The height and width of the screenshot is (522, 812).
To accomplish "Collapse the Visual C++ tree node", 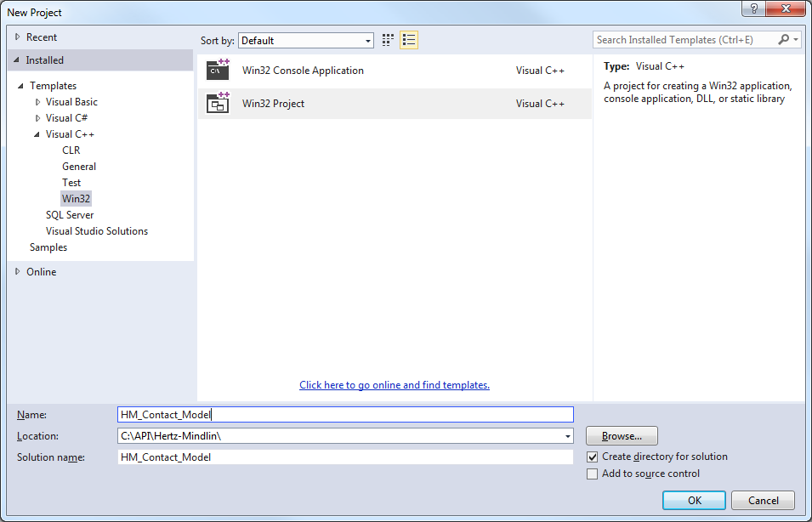I will pyautogui.click(x=37, y=134).
